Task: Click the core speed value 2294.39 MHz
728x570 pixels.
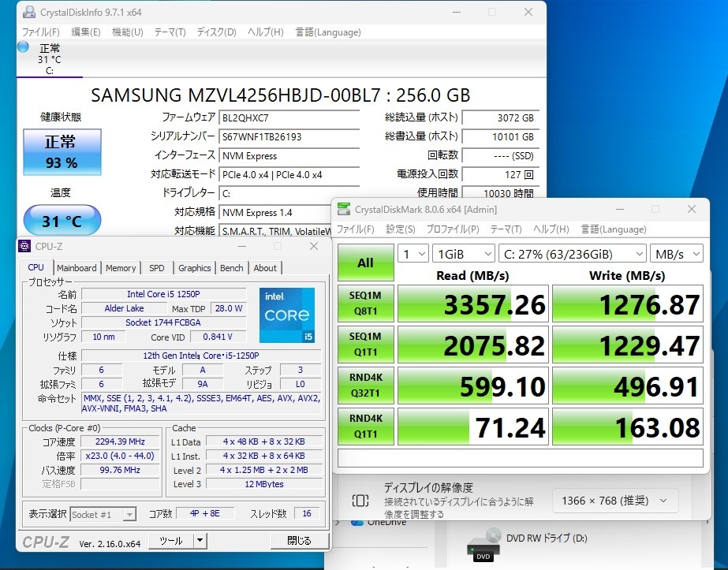Action: point(120,441)
